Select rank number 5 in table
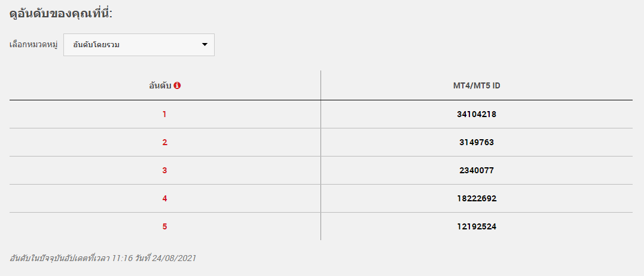 point(164,226)
